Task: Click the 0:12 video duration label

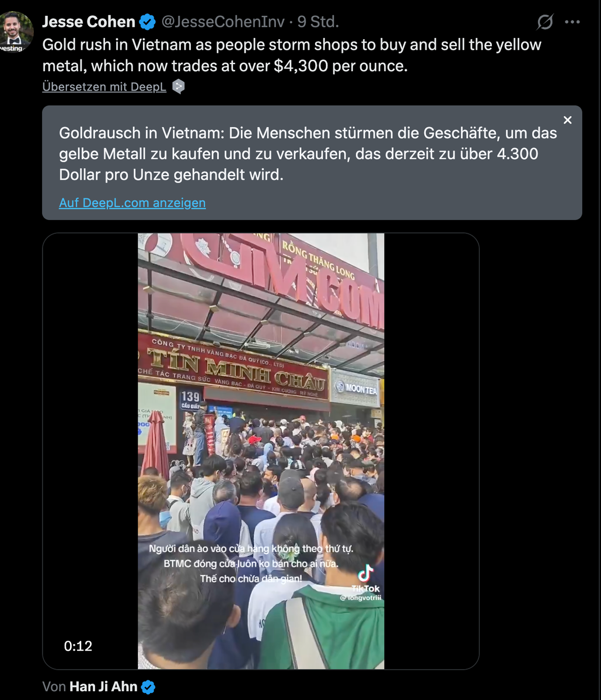Action: point(78,646)
